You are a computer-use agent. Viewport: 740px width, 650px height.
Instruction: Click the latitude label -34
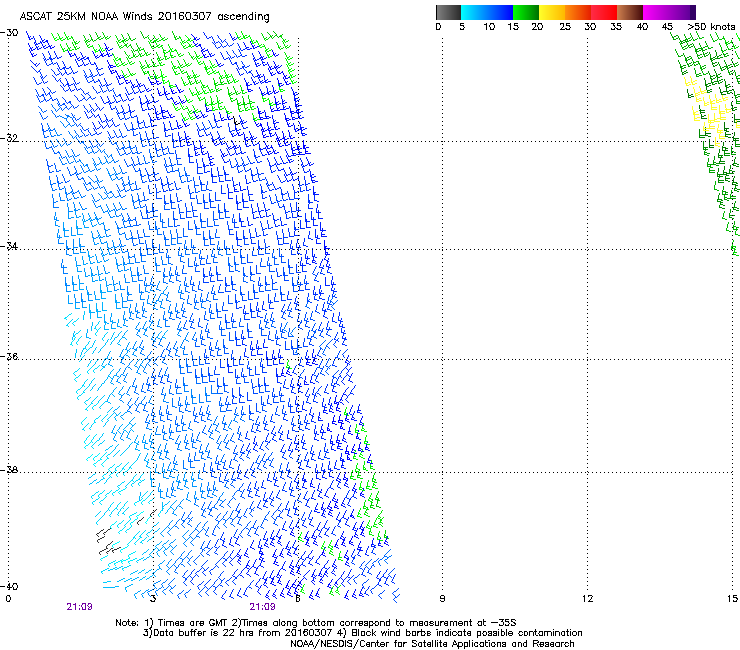click(x=9, y=246)
